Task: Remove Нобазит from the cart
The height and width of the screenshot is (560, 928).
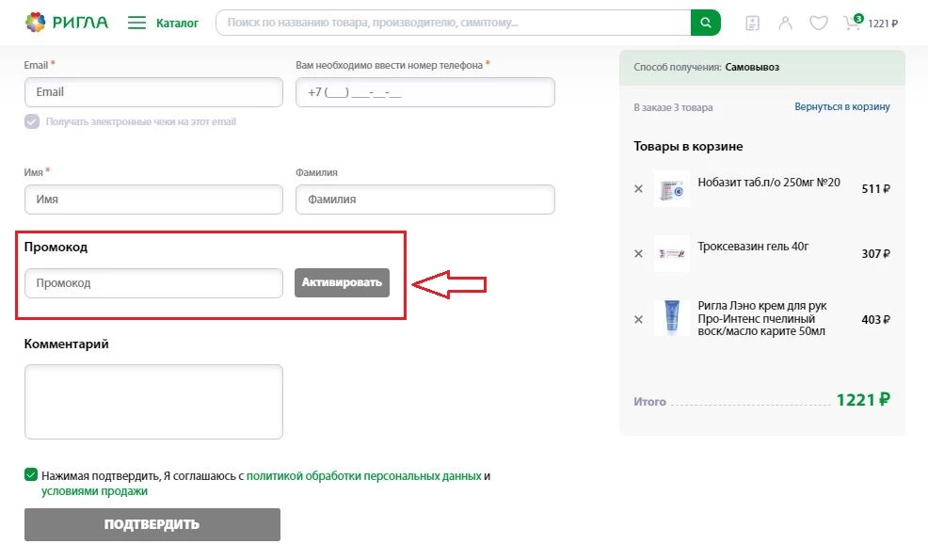Action: (638, 188)
